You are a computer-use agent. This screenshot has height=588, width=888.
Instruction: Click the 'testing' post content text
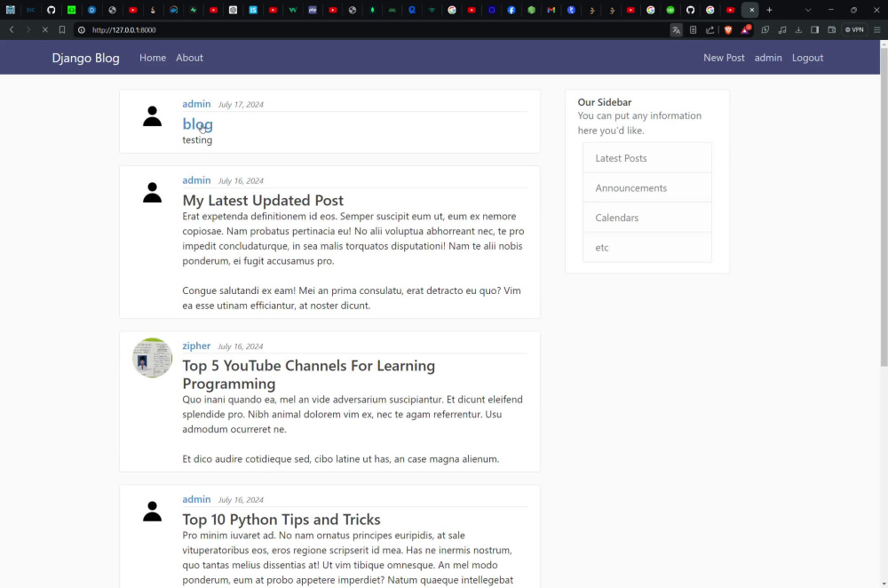[197, 140]
